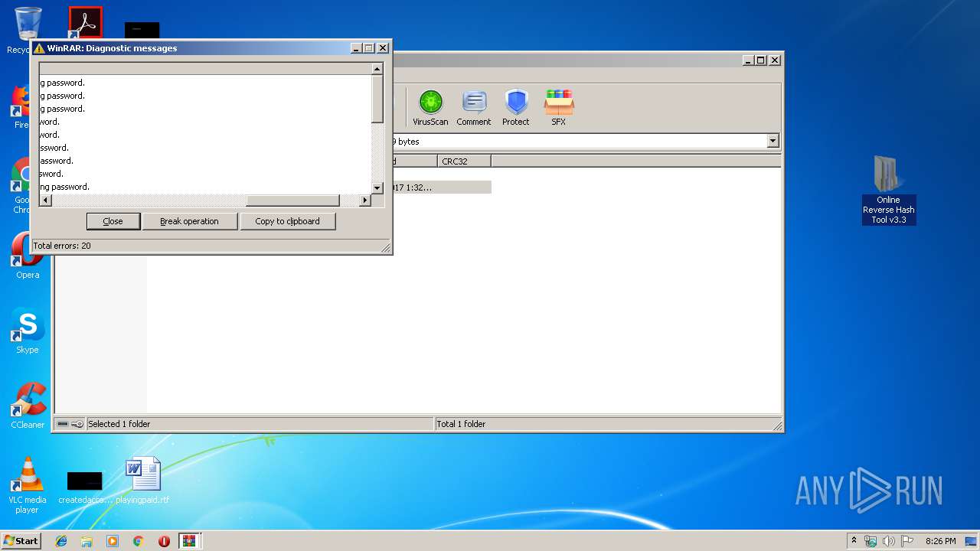Click the VirusScan toolbar icon in WinRAR
Screen dimensions: 980x551
coord(430,107)
